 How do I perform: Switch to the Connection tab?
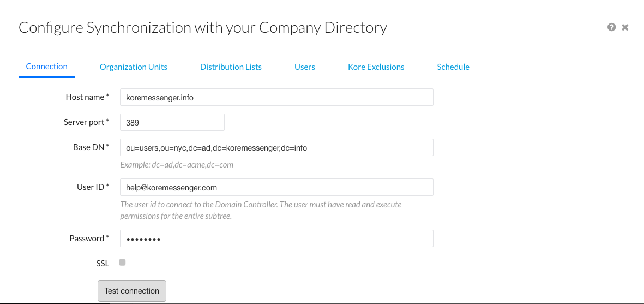point(47,67)
